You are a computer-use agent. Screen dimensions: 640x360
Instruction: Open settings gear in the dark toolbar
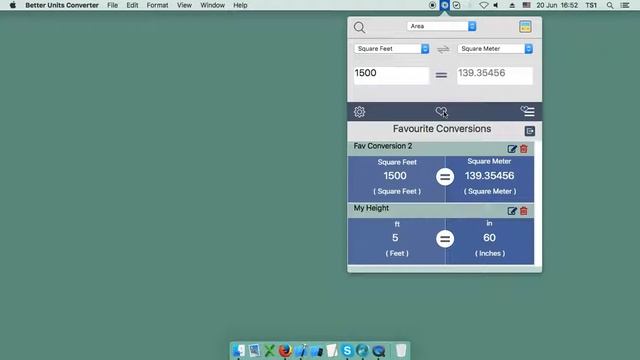[359, 112]
